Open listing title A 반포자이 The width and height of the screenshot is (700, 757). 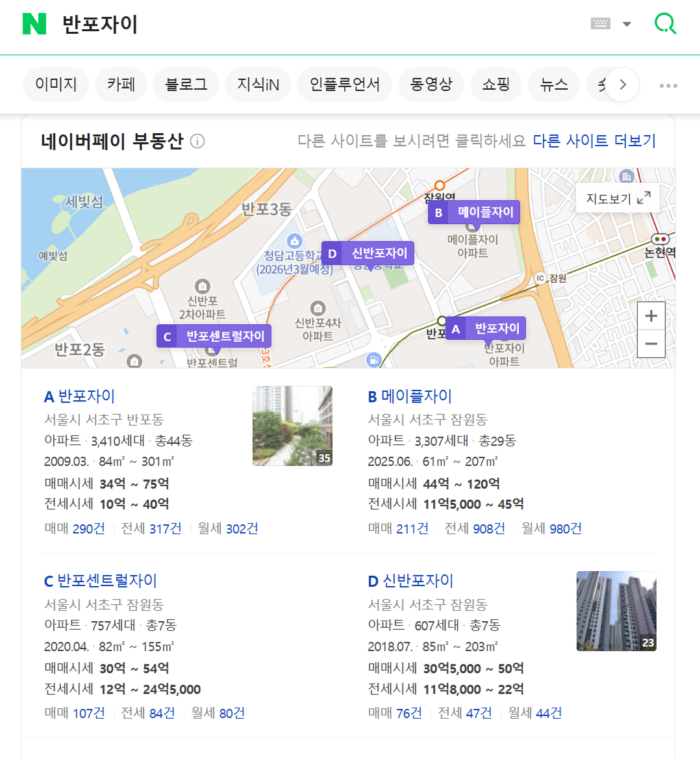(x=80, y=396)
